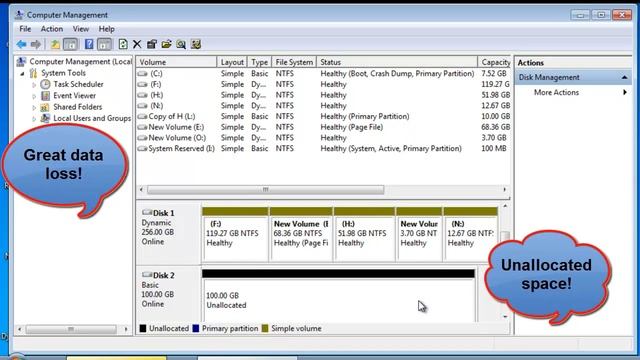The height and width of the screenshot is (360, 640).
Task: Click More Actions in Actions pane
Action: pyautogui.click(x=556, y=92)
